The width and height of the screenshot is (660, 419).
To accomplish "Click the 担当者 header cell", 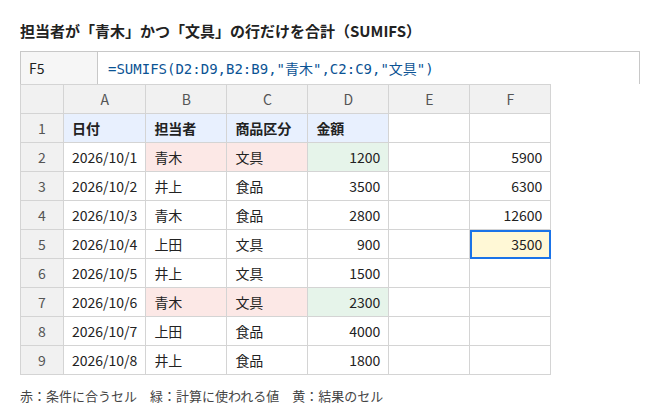I will [186, 128].
